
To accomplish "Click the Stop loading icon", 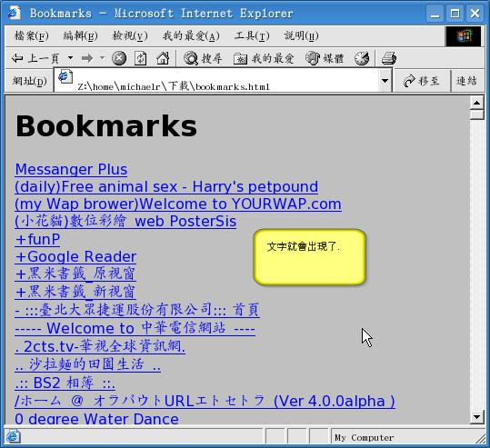I will [x=119, y=58].
